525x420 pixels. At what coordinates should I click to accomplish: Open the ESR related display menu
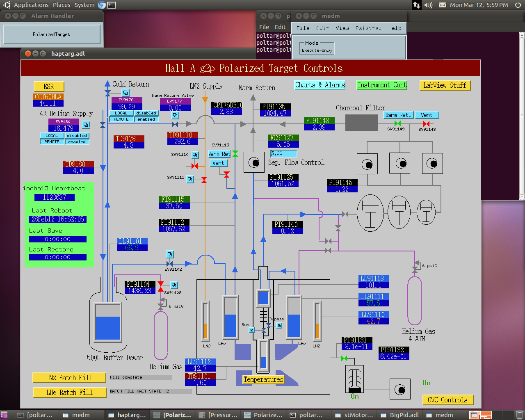click(x=49, y=87)
